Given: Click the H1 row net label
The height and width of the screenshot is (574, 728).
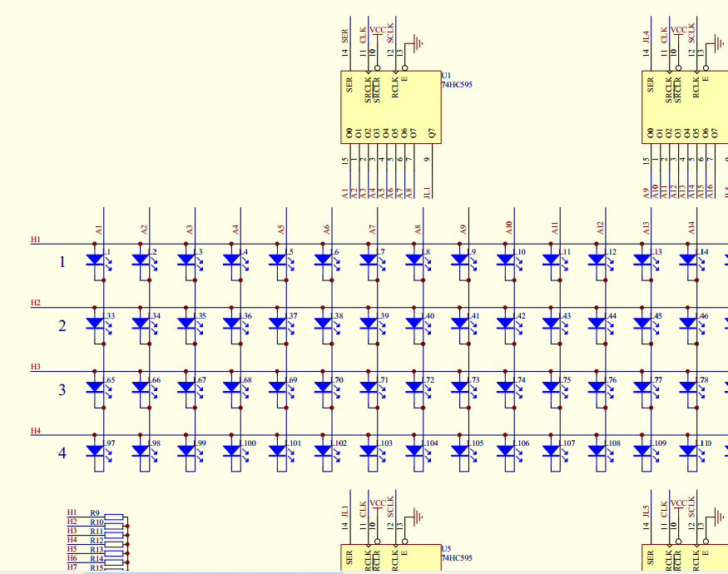Looking at the screenshot, I should (x=36, y=240).
